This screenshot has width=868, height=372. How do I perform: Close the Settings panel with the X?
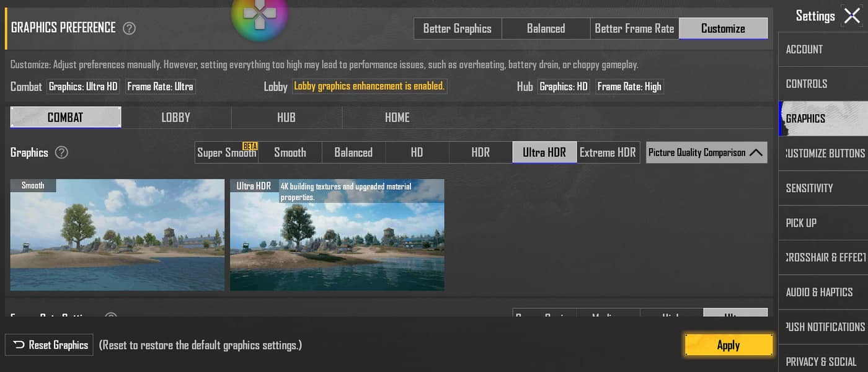tap(852, 16)
